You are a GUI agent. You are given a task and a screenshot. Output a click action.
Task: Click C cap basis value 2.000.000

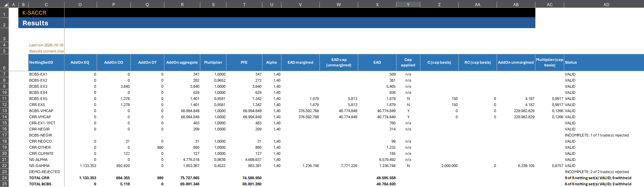pos(439,166)
